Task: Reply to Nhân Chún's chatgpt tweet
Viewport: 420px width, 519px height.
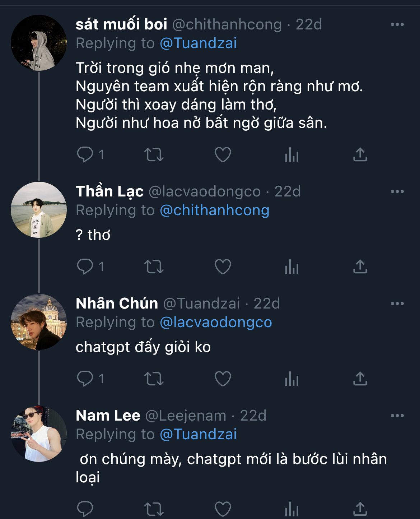Action: [85, 379]
